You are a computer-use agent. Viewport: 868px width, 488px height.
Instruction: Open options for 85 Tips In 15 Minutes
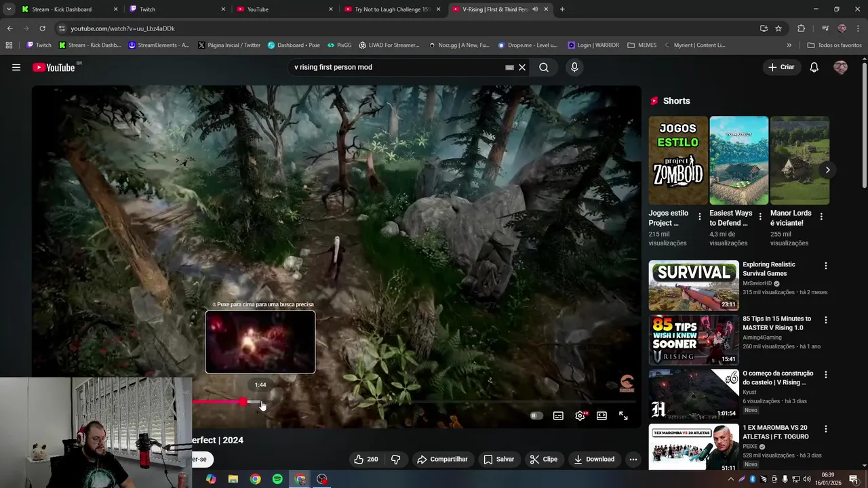pyautogui.click(x=825, y=320)
